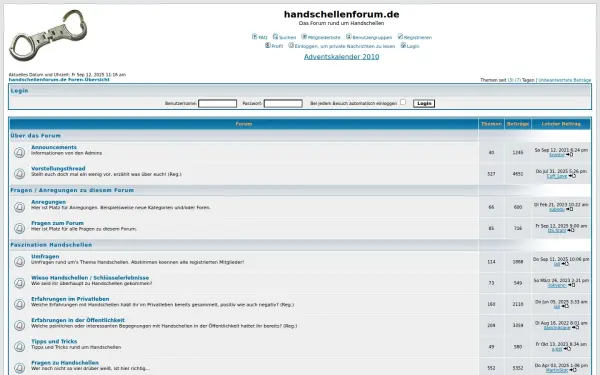Click the Registrieren icon
The image size is (600, 375).
coord(400,36)
